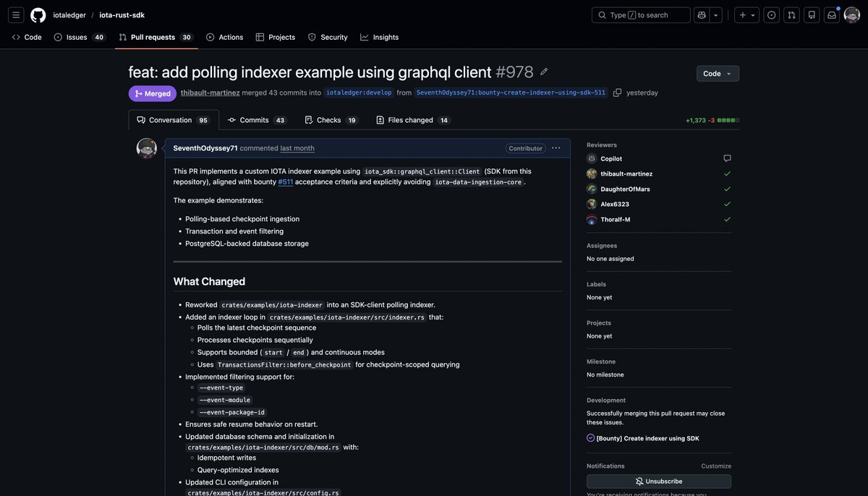868x496 pixels.
Task: Click the Contributor badge label
Action: coord(526,148)
